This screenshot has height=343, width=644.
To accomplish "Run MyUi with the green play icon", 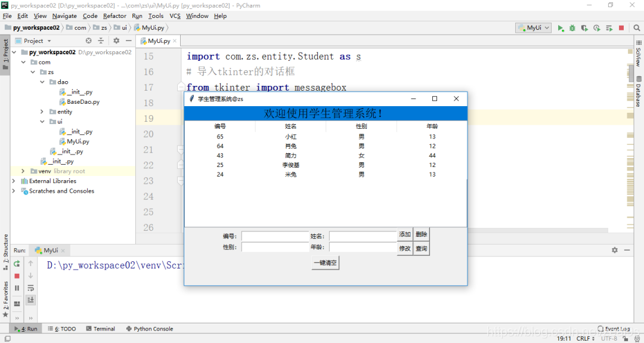I will click(561, 28).
